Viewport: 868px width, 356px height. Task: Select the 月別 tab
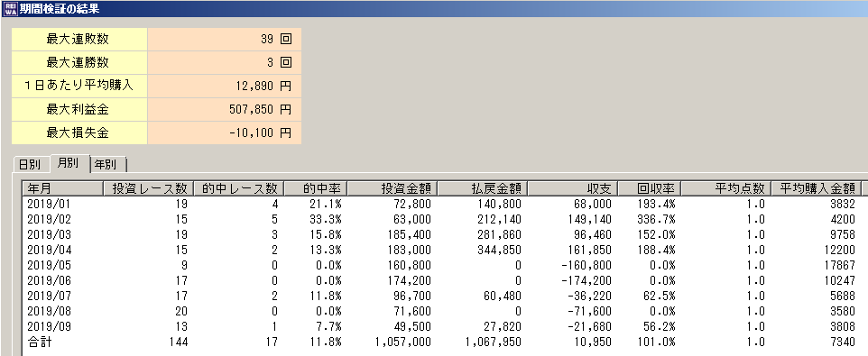coord(69,163)
